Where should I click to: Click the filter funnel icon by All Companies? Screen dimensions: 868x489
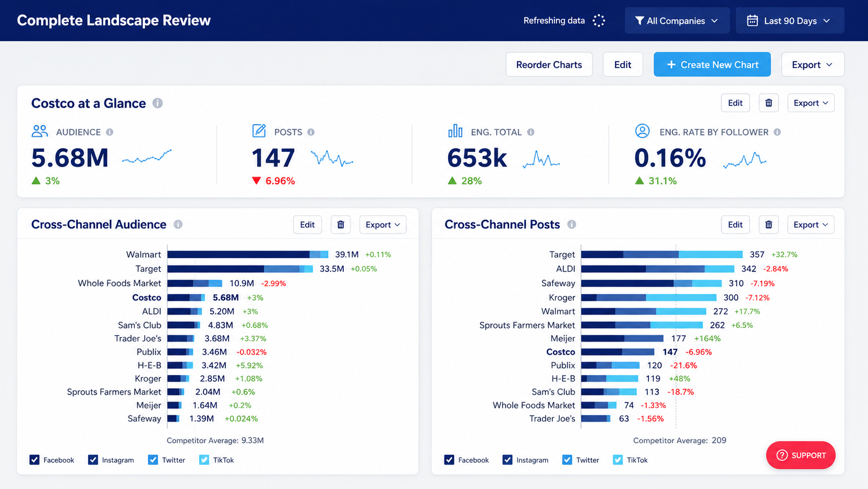tap(640, 21)
